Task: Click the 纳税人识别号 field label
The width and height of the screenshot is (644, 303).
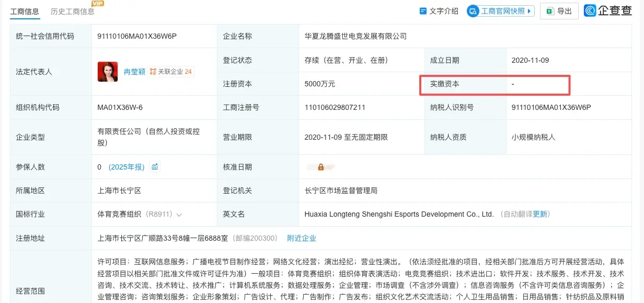Action: coord(452,107)
